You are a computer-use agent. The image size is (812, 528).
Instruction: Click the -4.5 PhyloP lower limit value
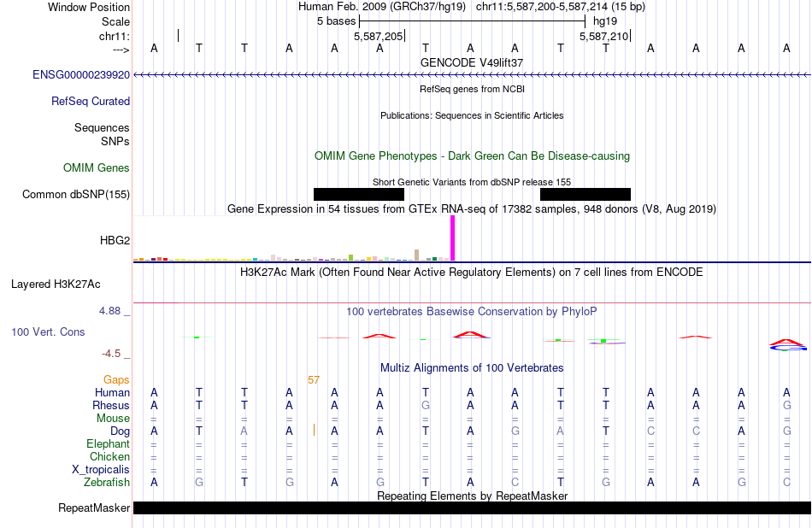tap(111, 354)
